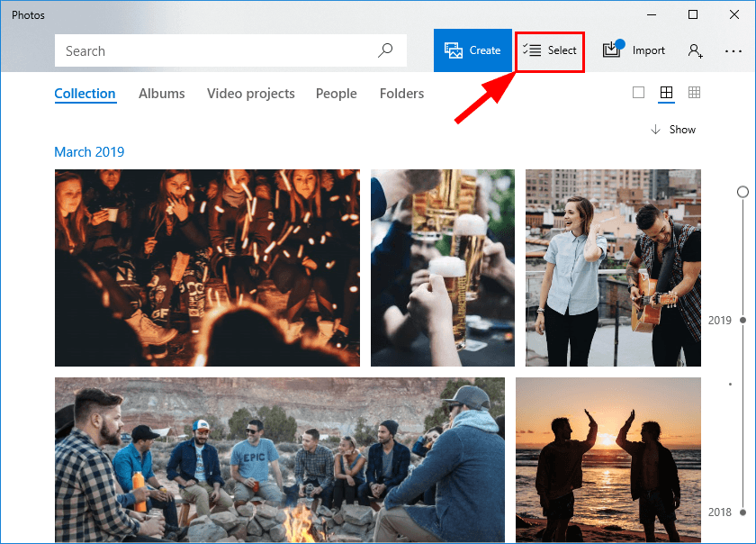Switch to the Collection tab

pos(85,93)
